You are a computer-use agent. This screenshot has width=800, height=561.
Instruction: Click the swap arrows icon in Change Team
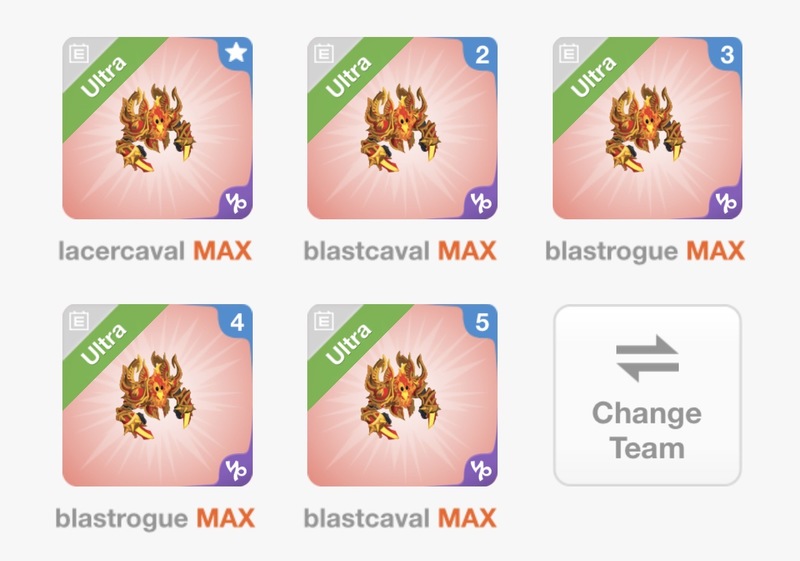647,358
